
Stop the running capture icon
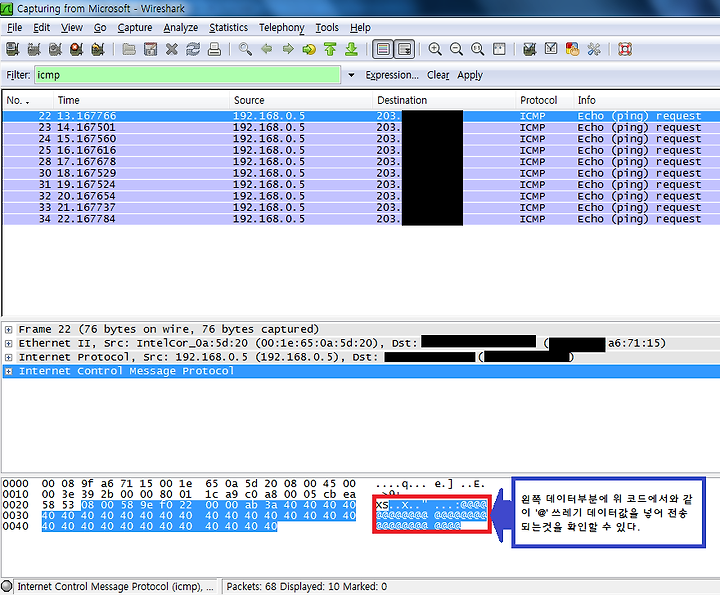point(76,49)
